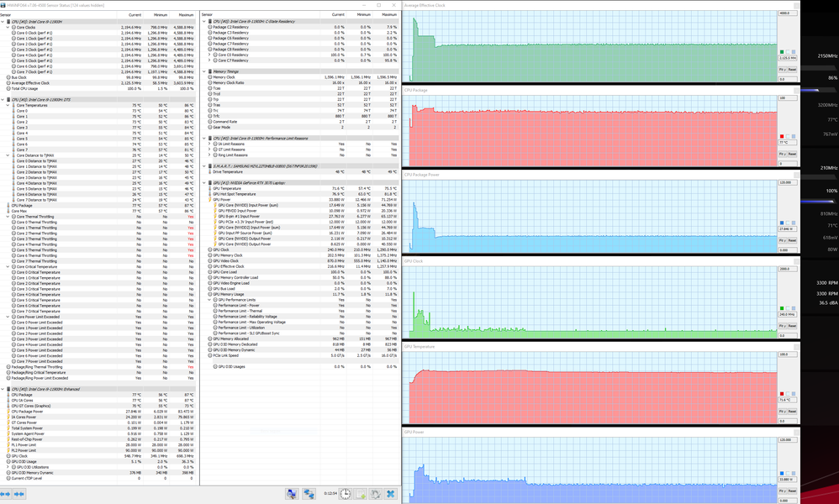Click thermometer icon beside Core Temperatures
839x504 pixels.
click(13, 105)
